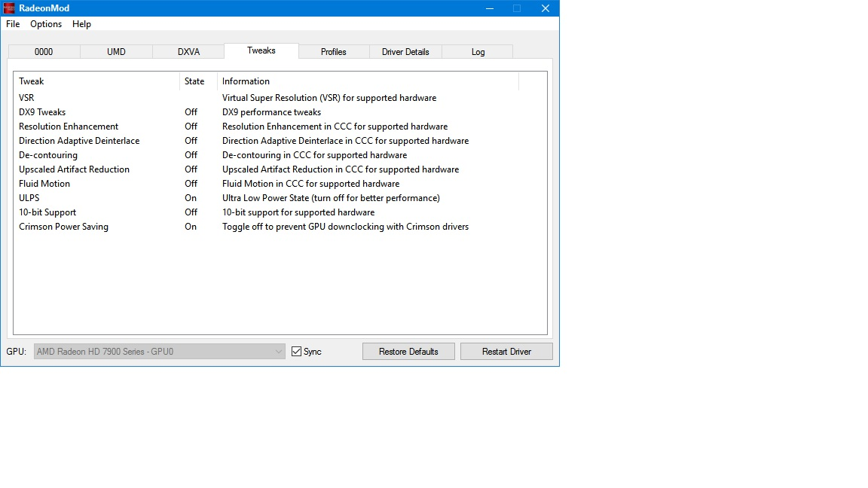Screen dimensions: 868x488
Task: Click the On state of Crimson Power Saving
Action: coord(191,227)
